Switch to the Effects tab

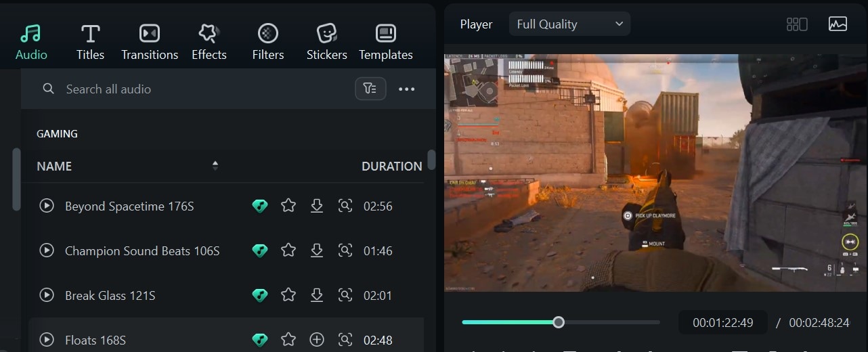[209, 43]
